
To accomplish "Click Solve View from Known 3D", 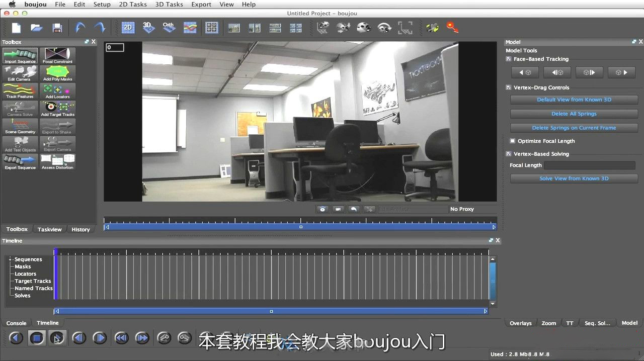I will [x=574, y=178].
